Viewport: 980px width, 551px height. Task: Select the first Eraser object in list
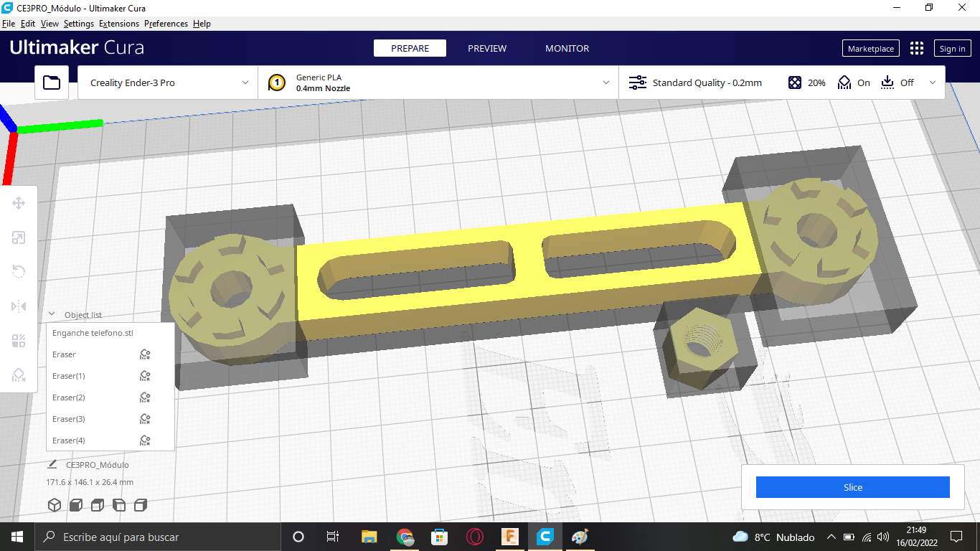point(110,354)
